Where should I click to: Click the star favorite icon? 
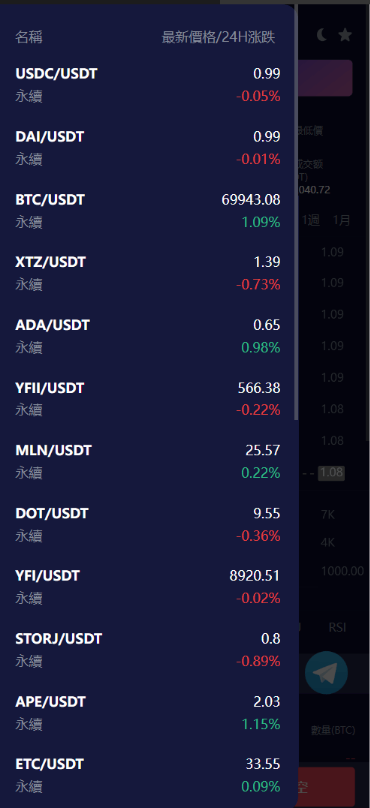345,35
